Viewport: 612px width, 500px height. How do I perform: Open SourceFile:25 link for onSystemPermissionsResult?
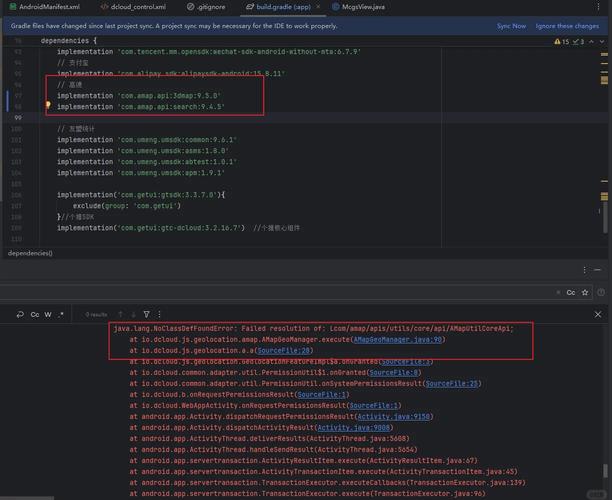(x=452, y=384)
